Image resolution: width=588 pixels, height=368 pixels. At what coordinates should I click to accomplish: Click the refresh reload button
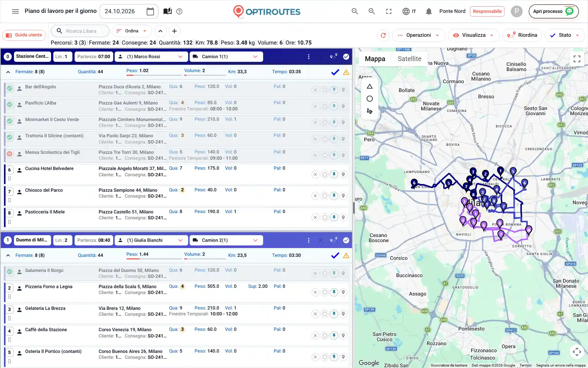pyautogui.click(x=383, y=35)
